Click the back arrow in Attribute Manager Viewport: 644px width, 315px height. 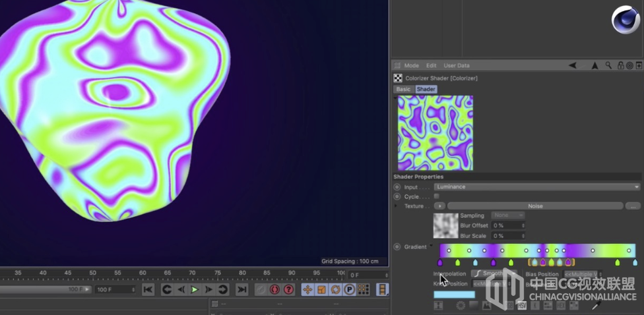[x=573, y=65]
